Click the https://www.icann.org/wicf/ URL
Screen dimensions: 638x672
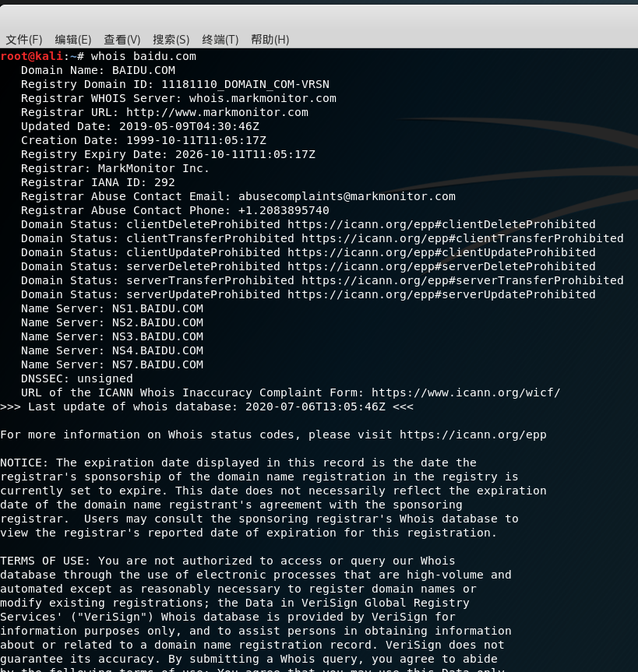tap(466, 393)
